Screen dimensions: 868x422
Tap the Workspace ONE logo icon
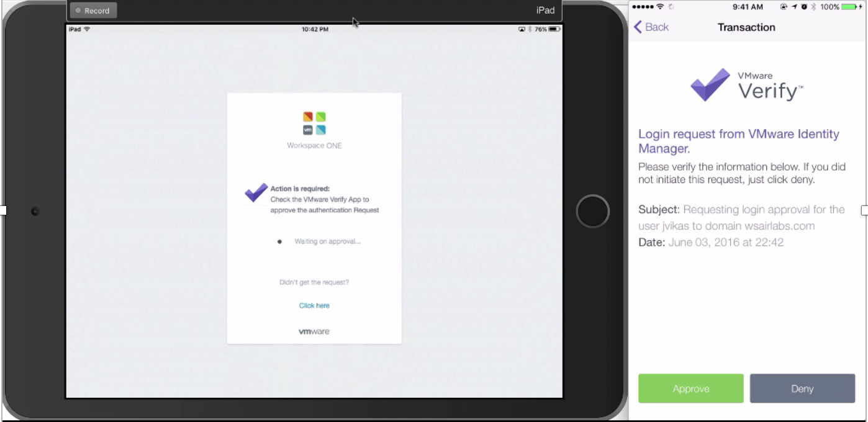point(314,123)
